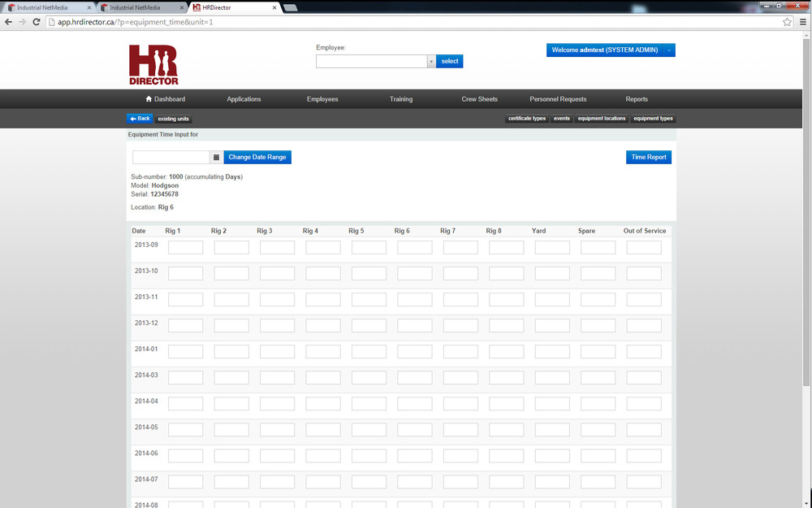
Task: Click the browser back arrow
Action: pos(8,22)
